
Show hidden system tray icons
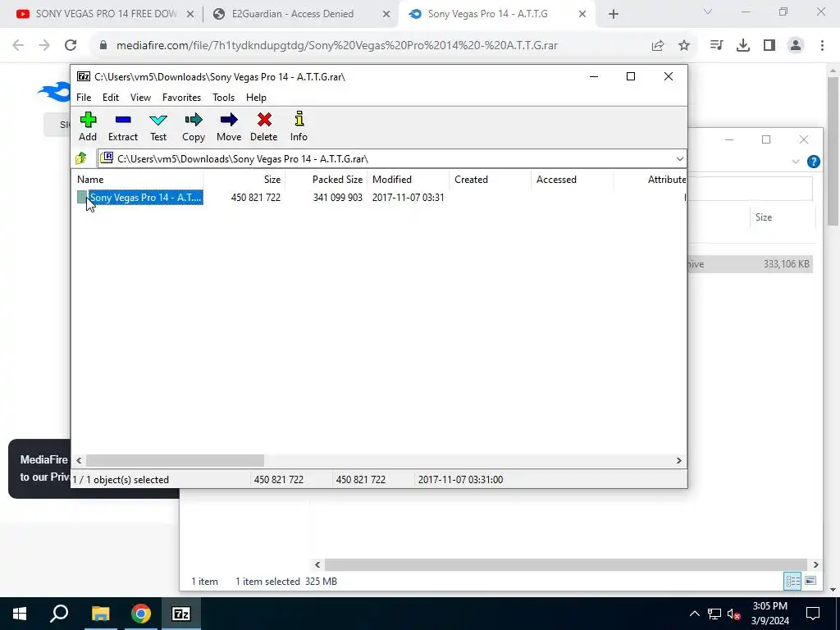694,614
